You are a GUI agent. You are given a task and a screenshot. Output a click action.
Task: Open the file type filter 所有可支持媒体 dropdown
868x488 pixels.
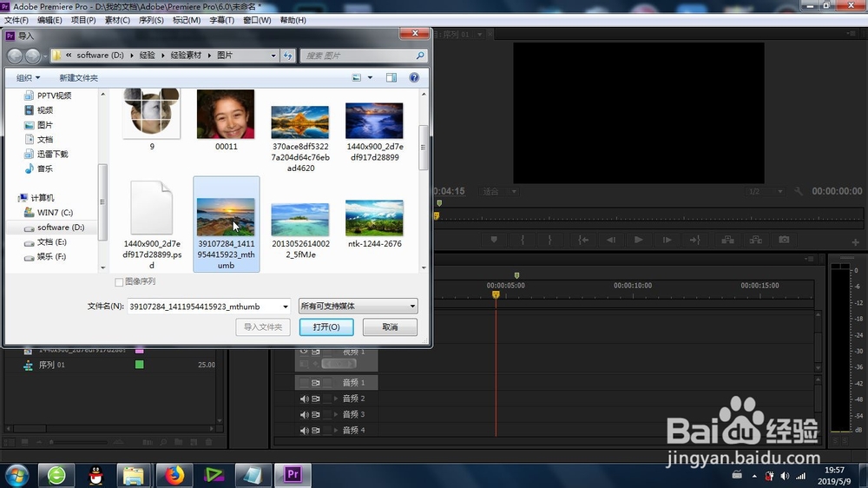pyautogui.click(x=358, y=306)
